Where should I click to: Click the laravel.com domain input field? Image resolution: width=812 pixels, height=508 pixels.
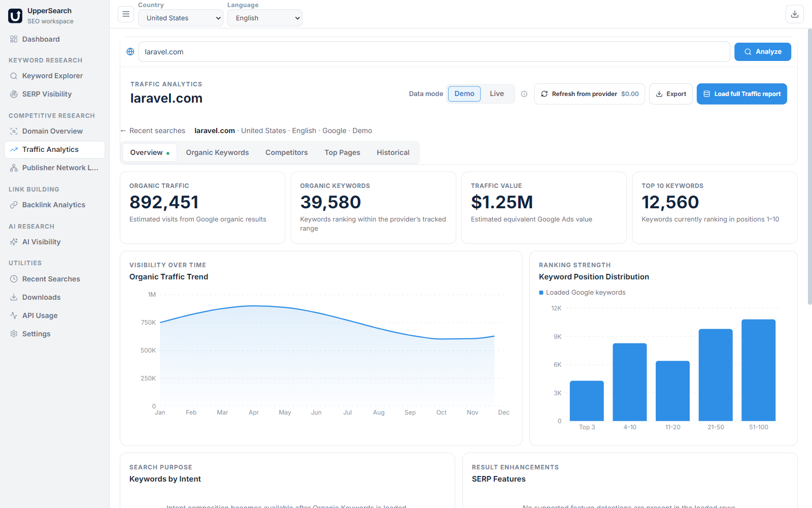coord(434,52)
